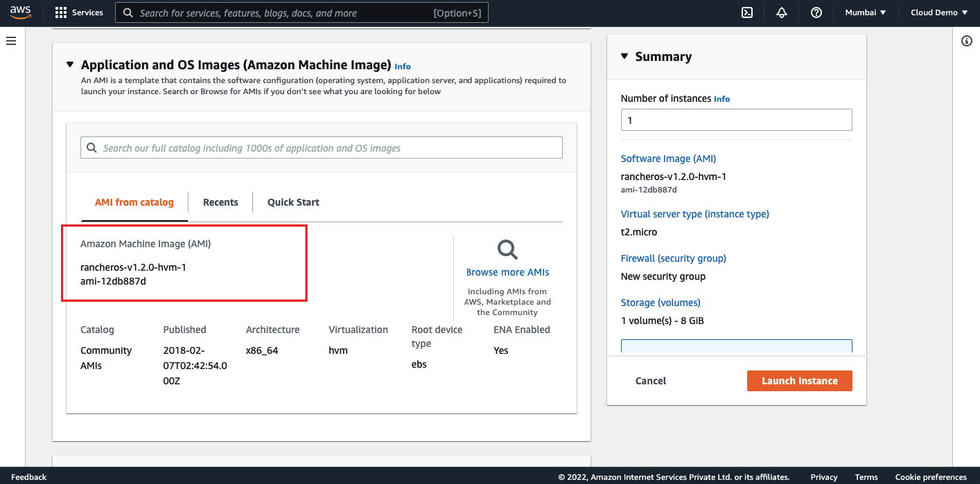Click the ENA Enabled Yes value

[501, 350]
